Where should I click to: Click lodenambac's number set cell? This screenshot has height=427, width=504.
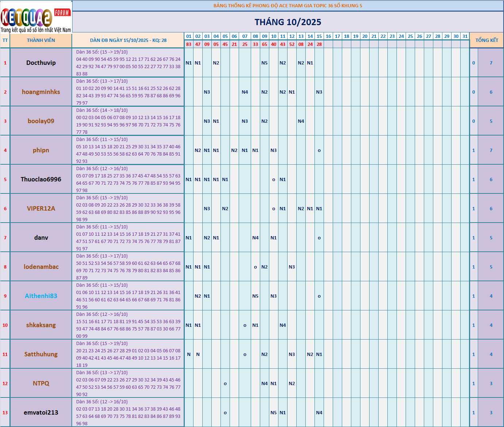(x=128, y=267)
